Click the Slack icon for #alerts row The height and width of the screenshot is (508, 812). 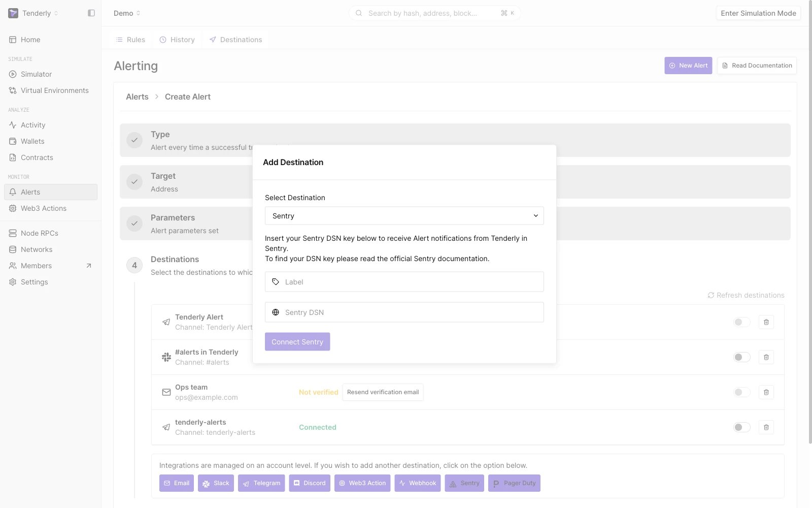[166, 357]
